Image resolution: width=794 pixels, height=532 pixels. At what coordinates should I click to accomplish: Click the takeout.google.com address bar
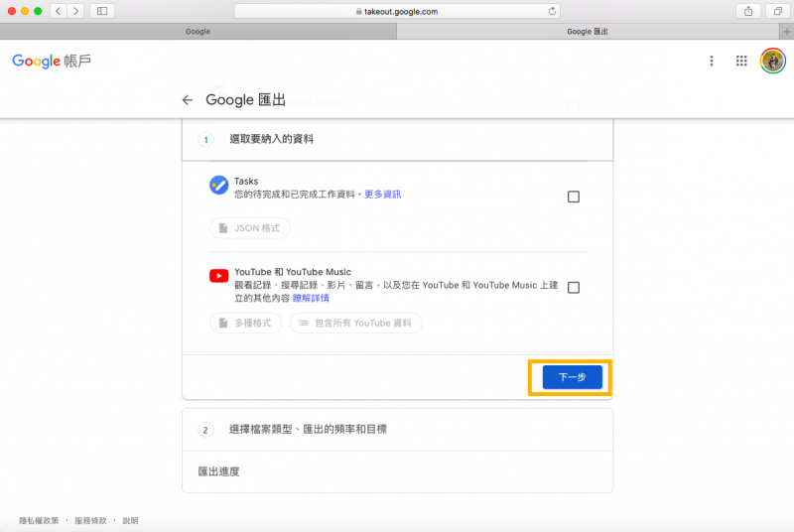(398, 11)
